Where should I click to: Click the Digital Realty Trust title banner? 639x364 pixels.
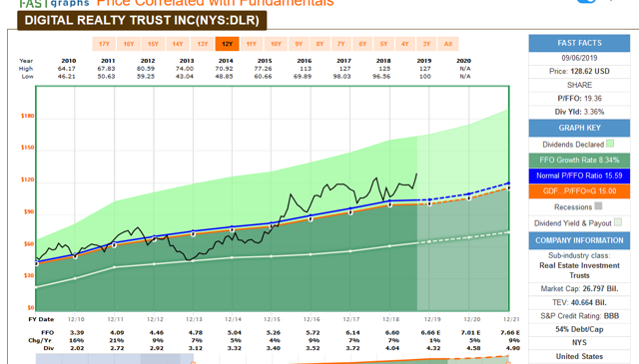click(142, 20)
